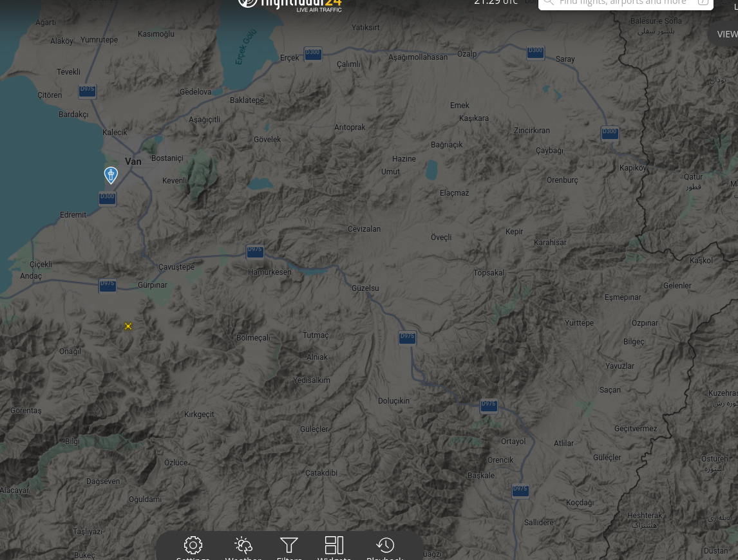Viewport: 738px width, 560px height.
Task: Click the Flightradar24 logo
Action: [x=290, y=5]
